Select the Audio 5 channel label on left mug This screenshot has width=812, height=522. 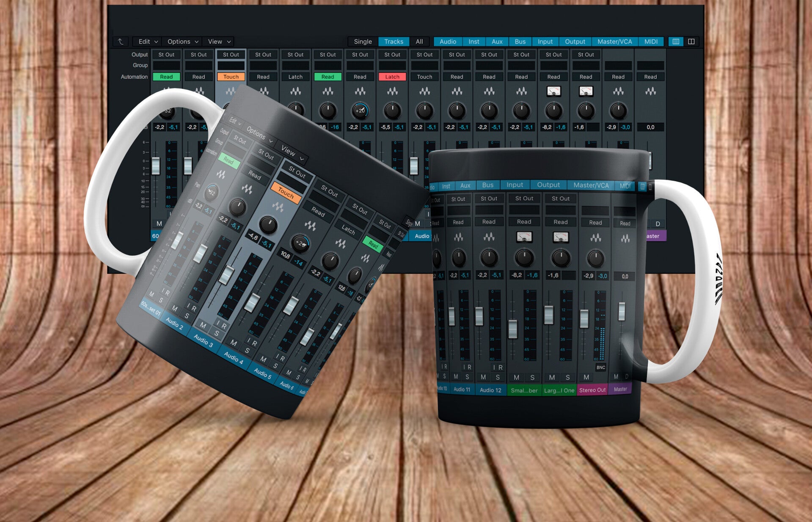pos(263,373)
